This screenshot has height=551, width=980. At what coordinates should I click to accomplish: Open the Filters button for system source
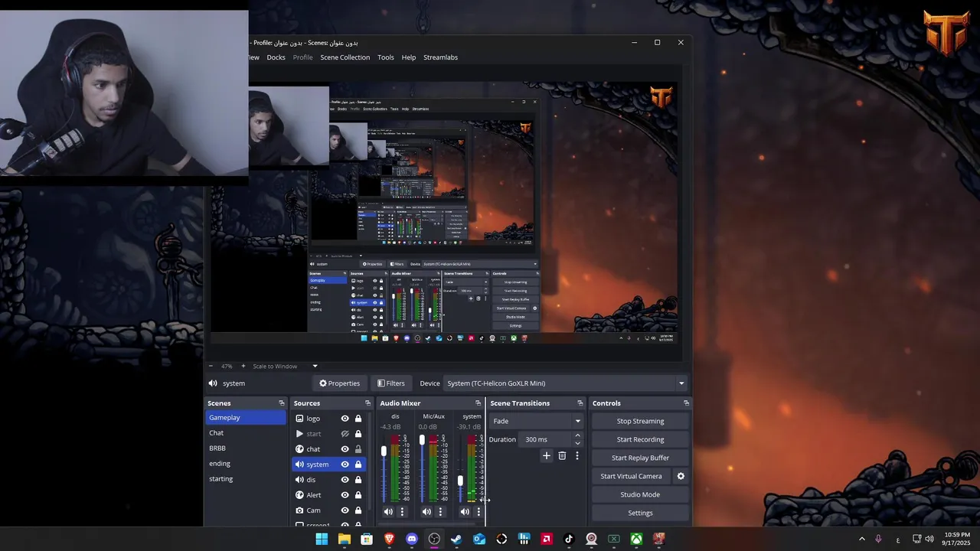pyautogui.click(x=390, y=383)
